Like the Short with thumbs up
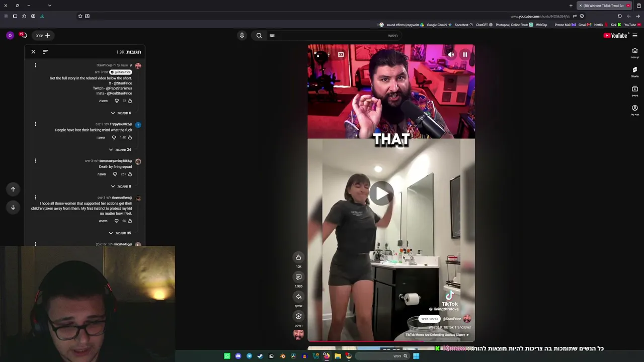 [298, 257]
